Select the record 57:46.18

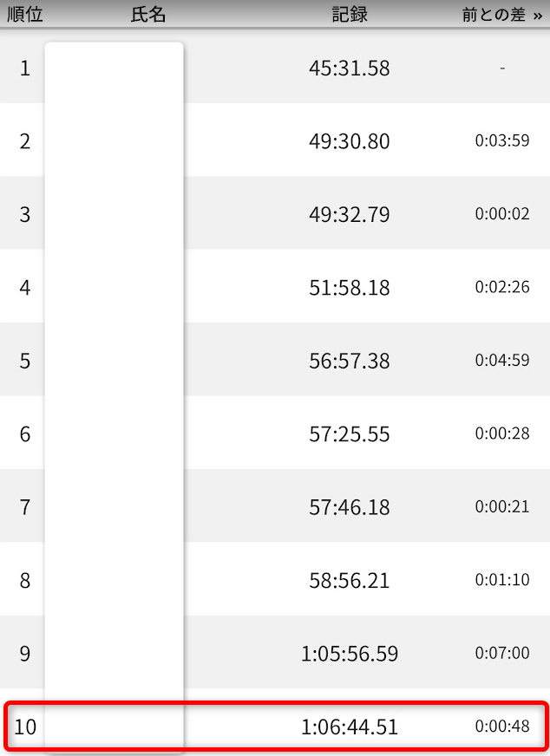pyautogui.click(x=350, y=506)
